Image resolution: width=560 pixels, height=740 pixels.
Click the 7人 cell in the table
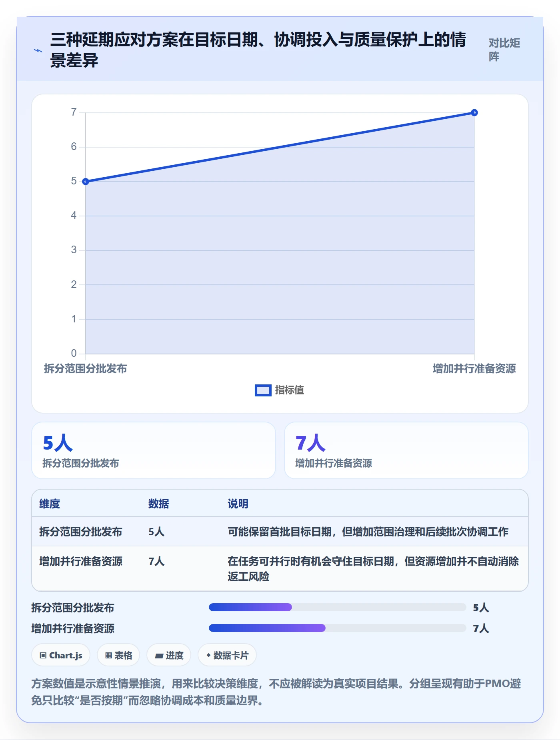tap(156, 561)
